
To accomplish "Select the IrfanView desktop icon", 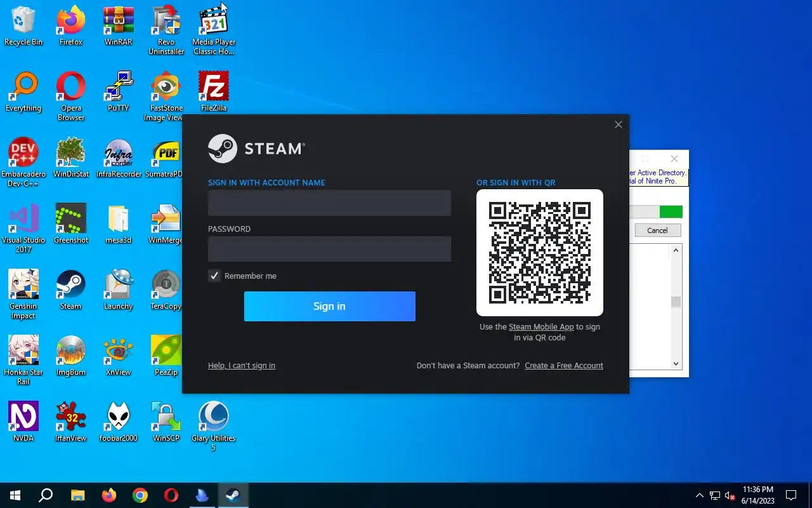I will [x=71, y=422].
